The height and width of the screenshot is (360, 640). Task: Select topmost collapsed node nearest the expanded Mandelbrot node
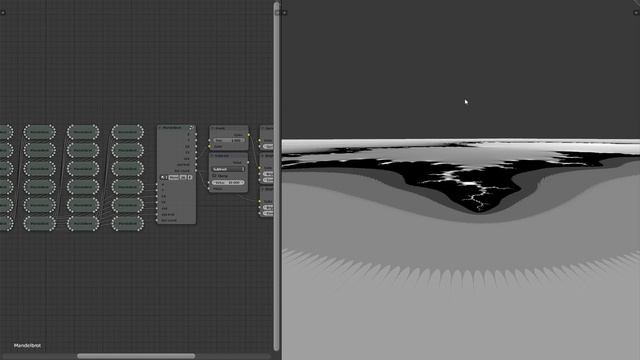tap(127, 132)
